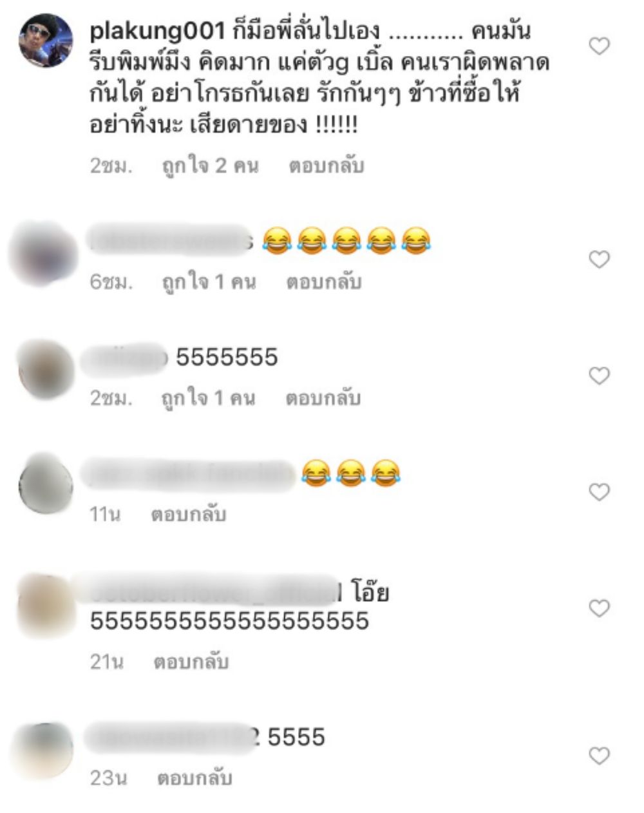This screenshot has width=644, height=813.
Task: Open plakung001 profile picture
Action: [46, 40]
